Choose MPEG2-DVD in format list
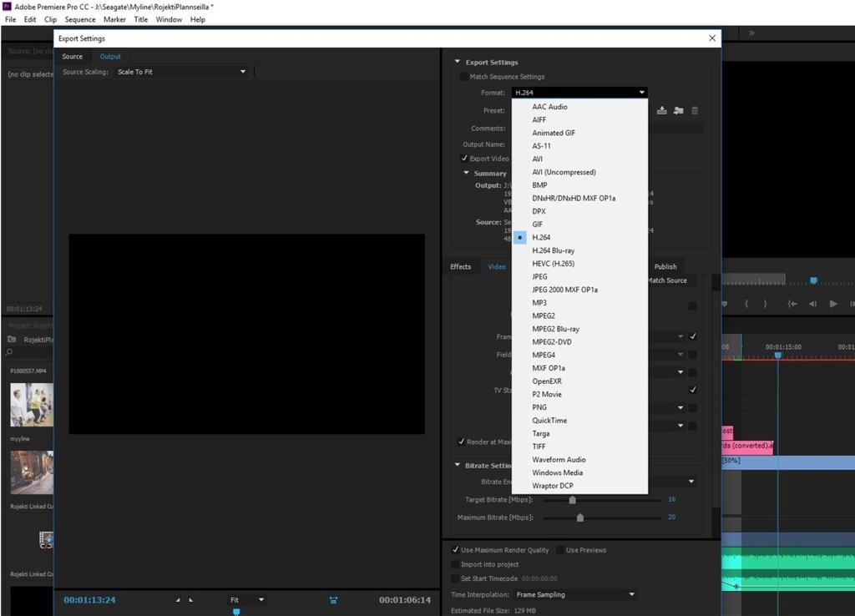The width and height of the screenshot is (855, 616). (x=579, y=341)
